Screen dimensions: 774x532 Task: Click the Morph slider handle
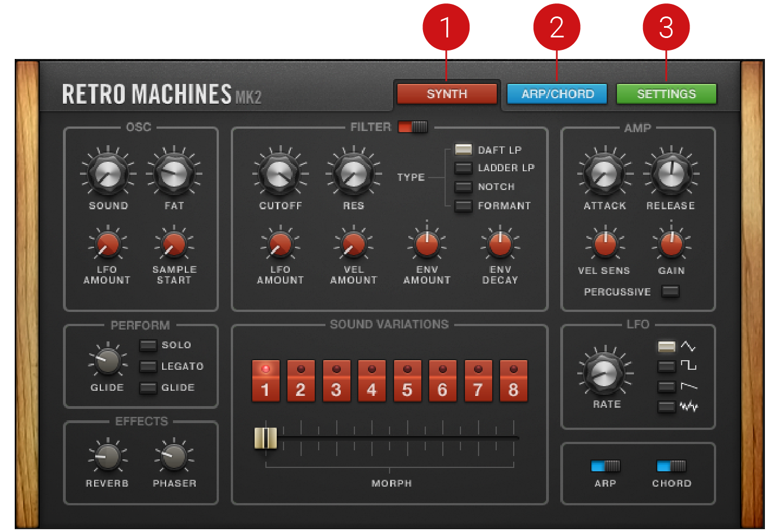265,438
